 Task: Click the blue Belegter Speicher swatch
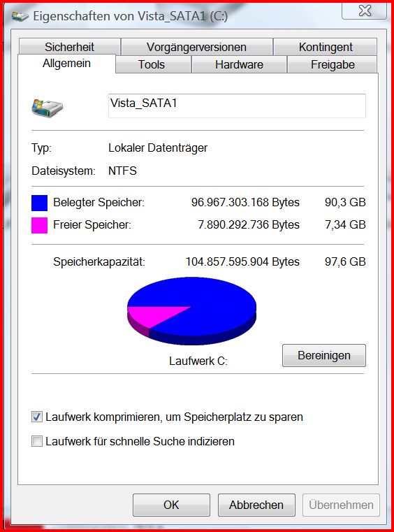click(x=39, y=203)
